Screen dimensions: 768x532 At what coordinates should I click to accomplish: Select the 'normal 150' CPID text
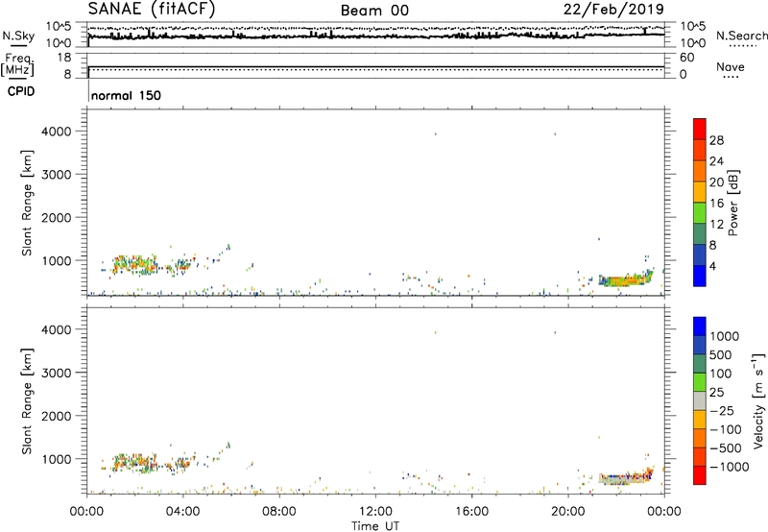pos(126,95)
